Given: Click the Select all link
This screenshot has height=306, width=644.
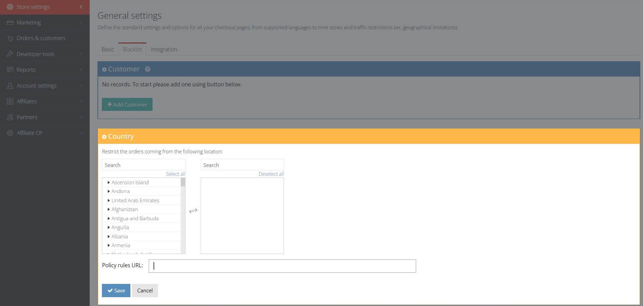Looking at the screenshot, I should tap(175, 174).
